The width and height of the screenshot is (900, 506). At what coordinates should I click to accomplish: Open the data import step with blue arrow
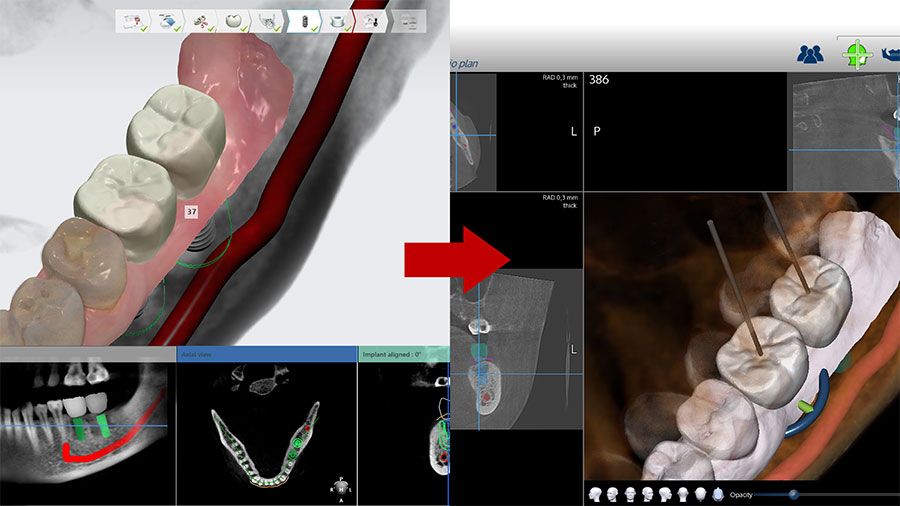[168, 21]
